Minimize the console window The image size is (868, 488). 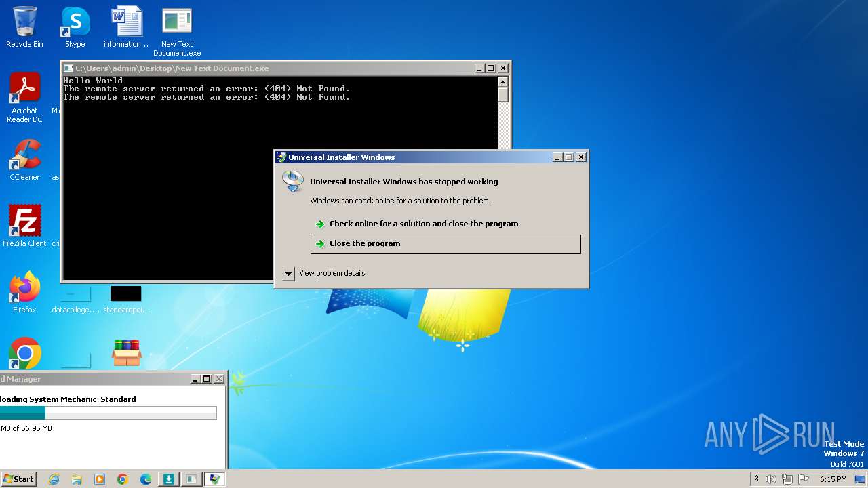[x=479, y=68]
